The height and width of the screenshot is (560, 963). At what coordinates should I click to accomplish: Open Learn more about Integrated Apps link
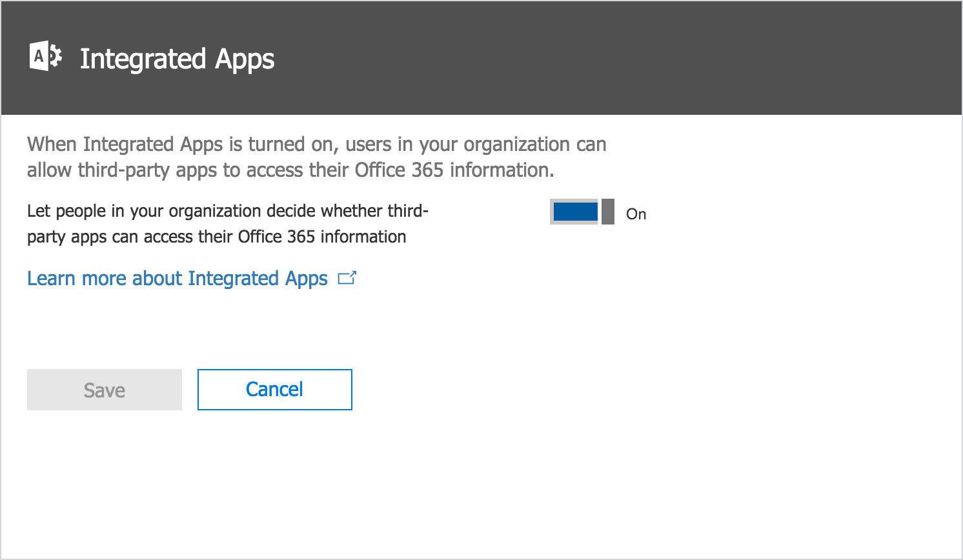[177, 279]
